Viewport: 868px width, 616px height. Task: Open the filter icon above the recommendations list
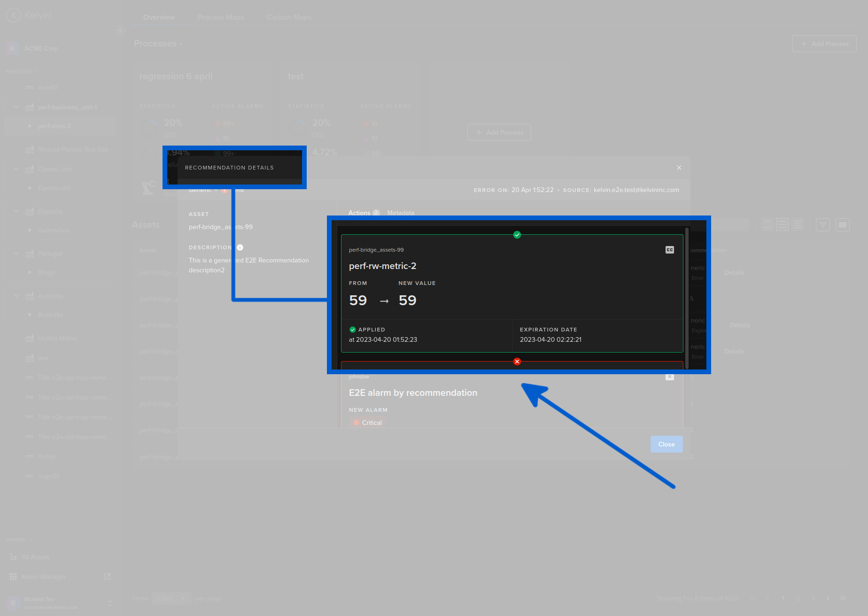[x=822, y=225]
